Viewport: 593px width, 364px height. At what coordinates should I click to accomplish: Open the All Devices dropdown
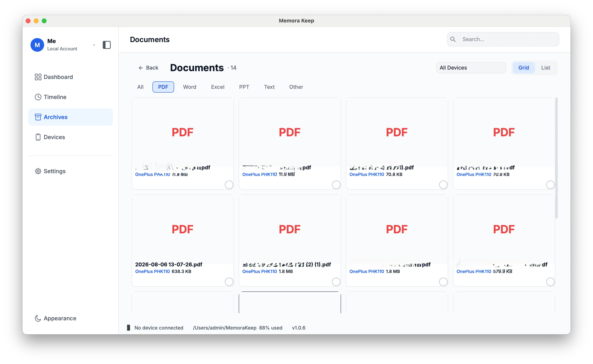point(471,68)
